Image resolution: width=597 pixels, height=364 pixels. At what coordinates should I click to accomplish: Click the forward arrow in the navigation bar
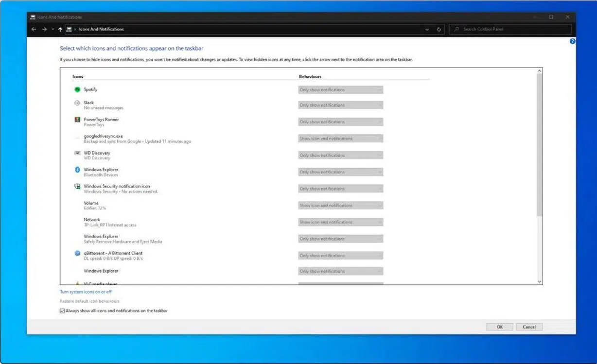(x=44, y=29)
